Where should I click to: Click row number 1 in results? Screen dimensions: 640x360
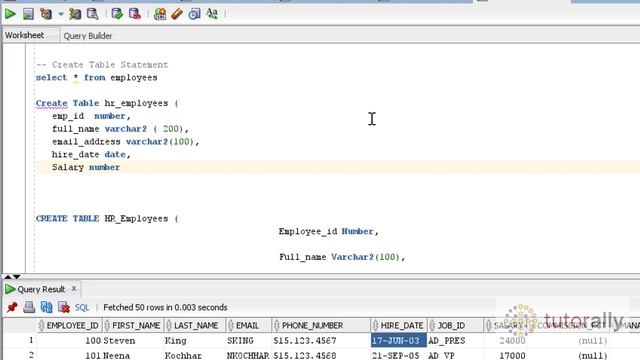[x=31, y=340]
